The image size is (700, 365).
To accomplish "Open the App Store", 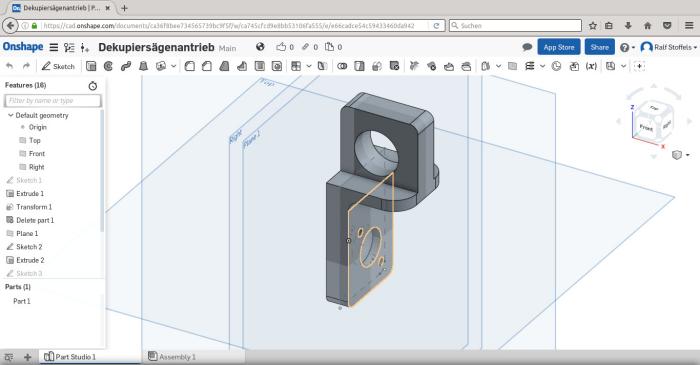I will tap(559, 47).
